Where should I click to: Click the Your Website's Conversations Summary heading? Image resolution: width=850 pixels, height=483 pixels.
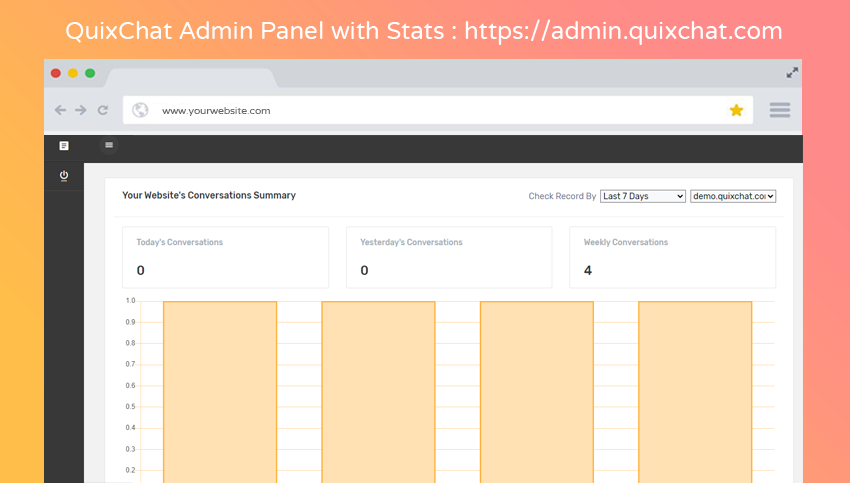209,195
